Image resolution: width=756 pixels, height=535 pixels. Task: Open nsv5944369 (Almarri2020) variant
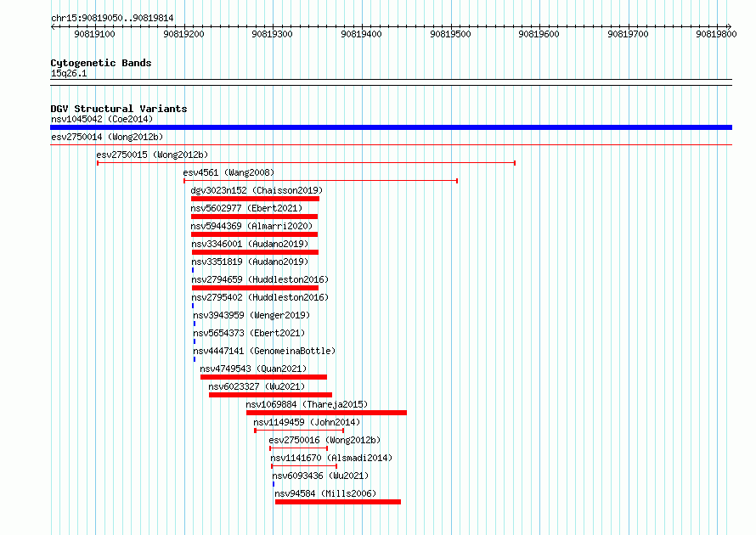(251, 226)
